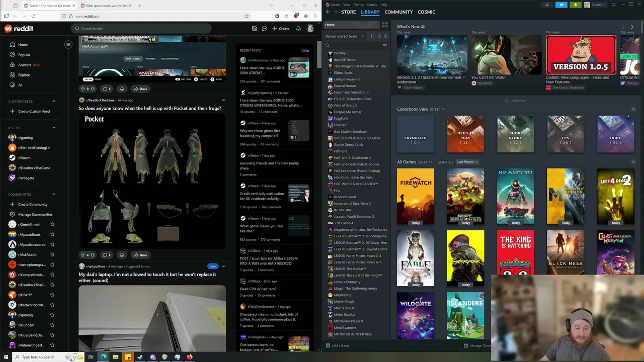Image resolution: width=644 pixels, height=362 pixels.
Task: Click Create post button on Reddit
Action: [281, 29]
